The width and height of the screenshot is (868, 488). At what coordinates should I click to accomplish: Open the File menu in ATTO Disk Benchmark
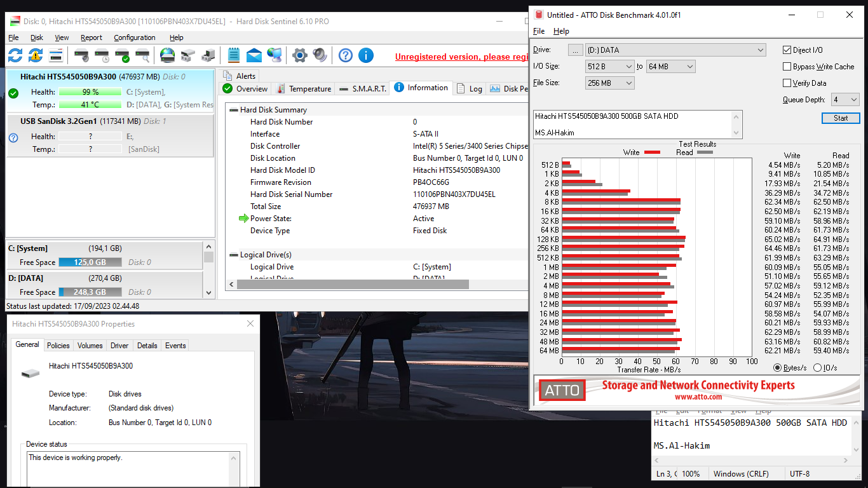pos(539,30)
